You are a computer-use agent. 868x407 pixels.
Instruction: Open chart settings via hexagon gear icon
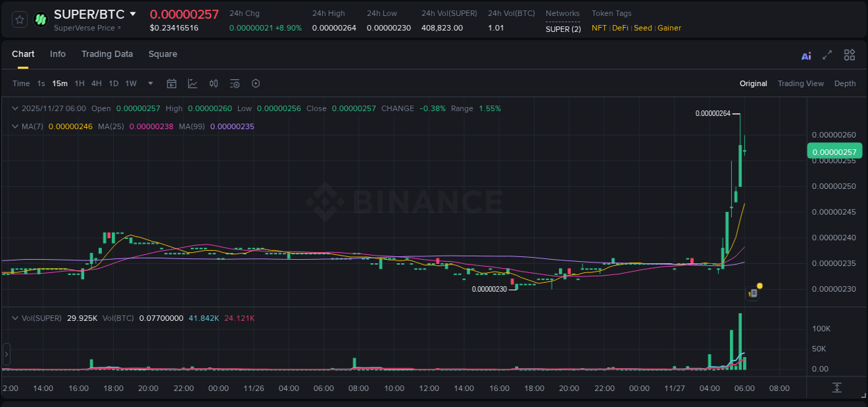[x=256, y=83]
